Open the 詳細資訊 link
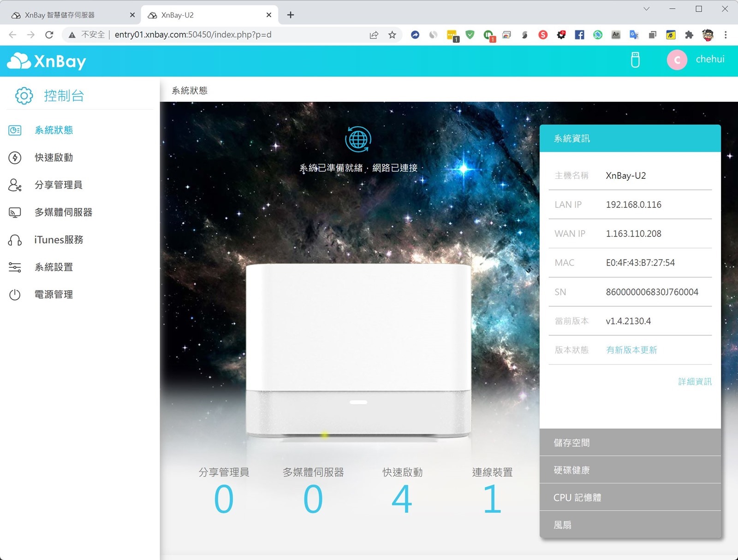 point(694,382)
